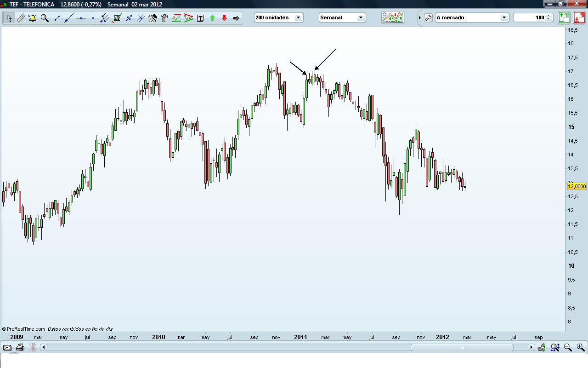Click the TEF - TELEFONICA title text

pos(32,4)
